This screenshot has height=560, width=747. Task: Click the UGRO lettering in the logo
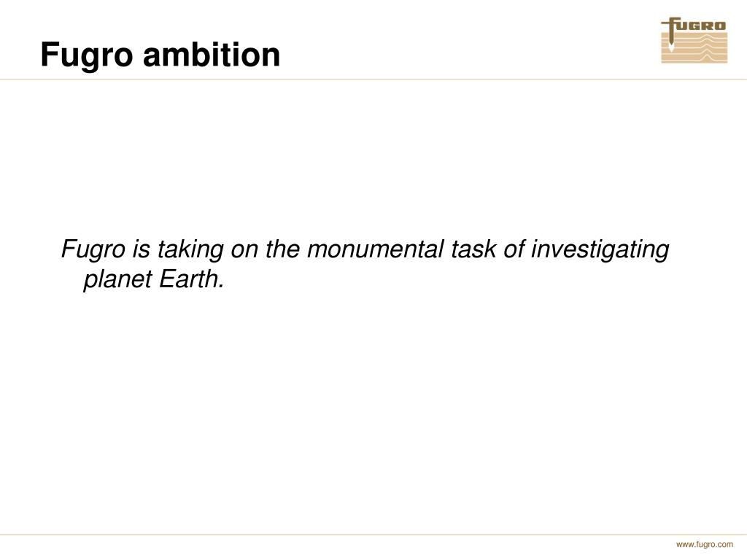pyautogui.click(x=700, y=26)
